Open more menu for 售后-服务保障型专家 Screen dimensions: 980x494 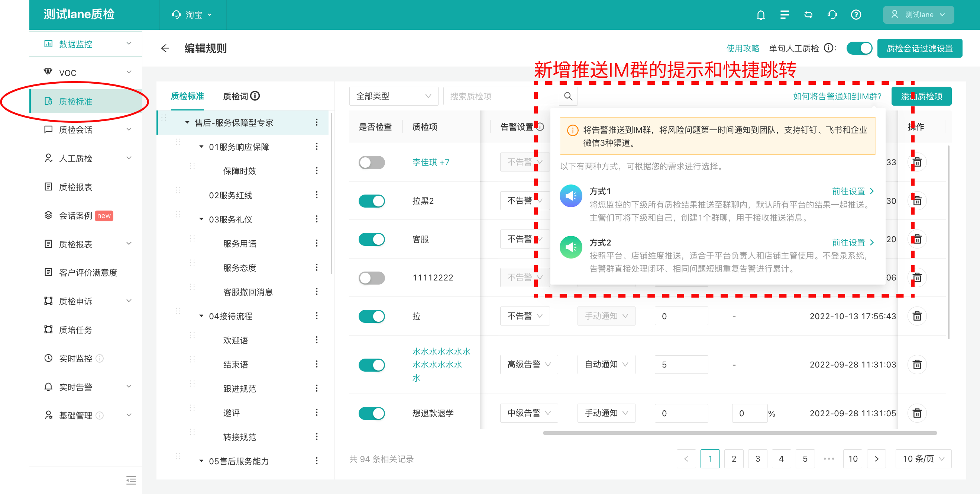317,123
